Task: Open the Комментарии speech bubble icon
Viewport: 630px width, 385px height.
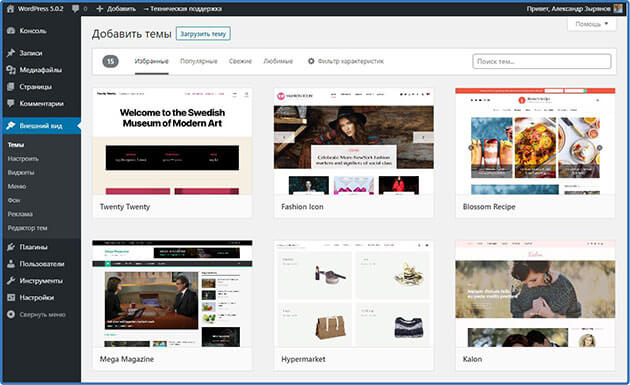Action: click(x=11, y=103)
